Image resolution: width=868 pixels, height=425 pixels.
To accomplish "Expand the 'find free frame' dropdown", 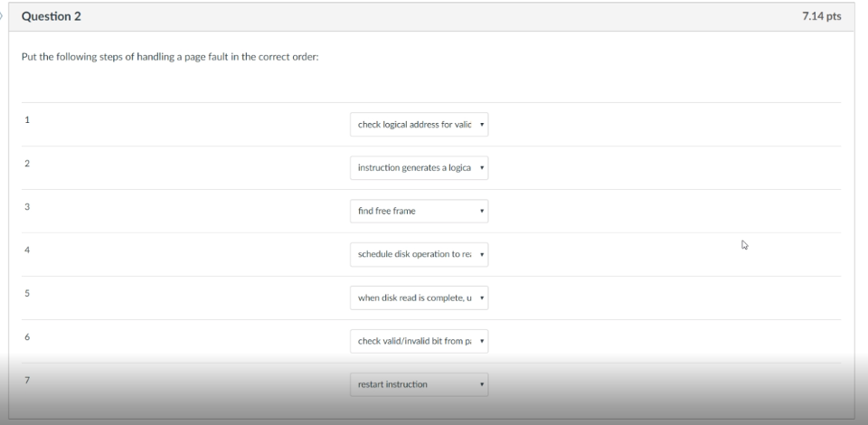I will pos(419,212).
